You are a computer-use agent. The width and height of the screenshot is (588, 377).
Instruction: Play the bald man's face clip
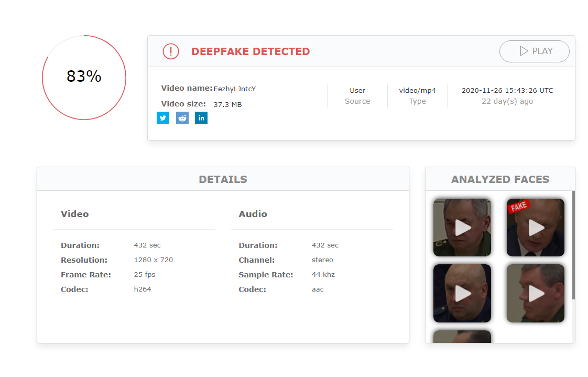pos(462,293)
